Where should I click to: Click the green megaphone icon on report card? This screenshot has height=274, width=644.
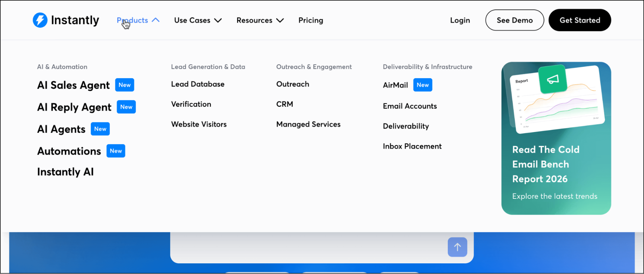pyautogui.click(x=553, y=79)
